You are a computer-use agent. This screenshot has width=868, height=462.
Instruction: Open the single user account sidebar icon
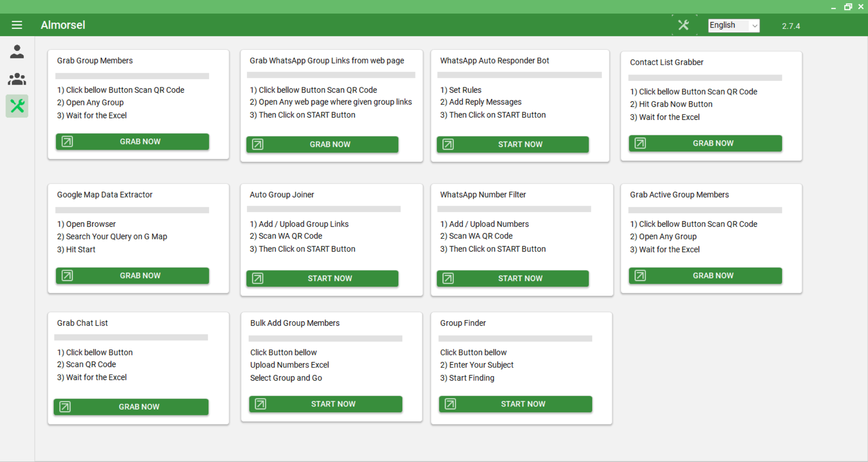[x=17, y=52]
